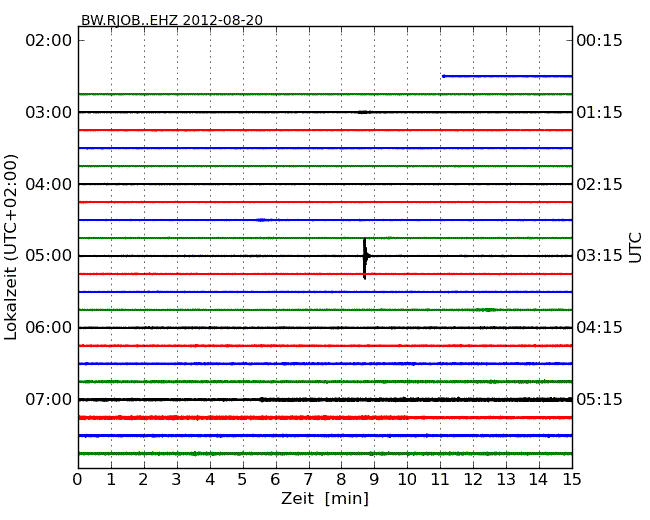Click the 00:15 UTC label
The height and width of the screenshot is (520, 650).
pos(599,41)
